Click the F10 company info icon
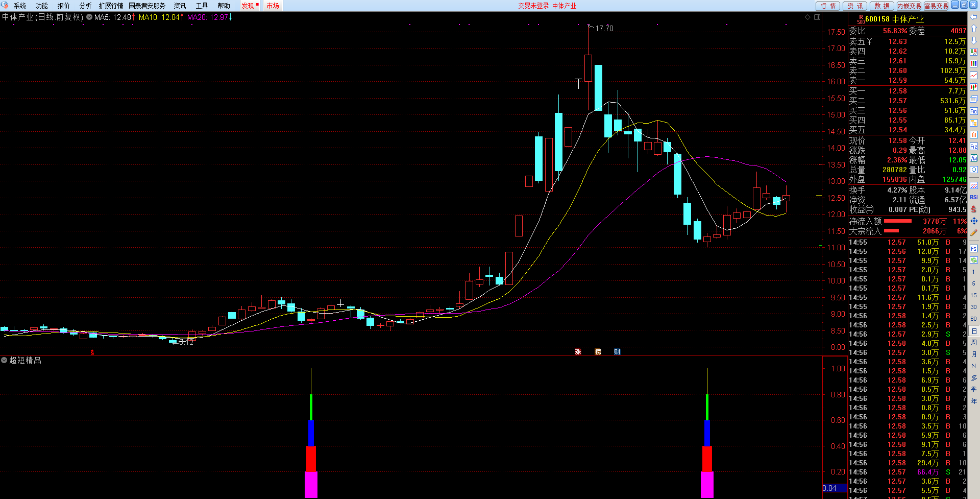Viewport: 980px width, 499px height. pyautogui.click(x=974, y=111)
